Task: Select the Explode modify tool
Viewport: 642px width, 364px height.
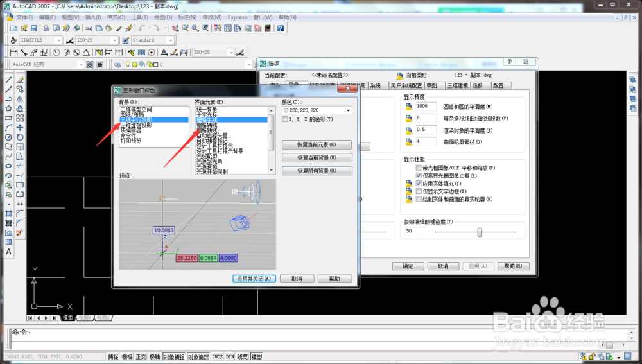Action: coord(20,232)
